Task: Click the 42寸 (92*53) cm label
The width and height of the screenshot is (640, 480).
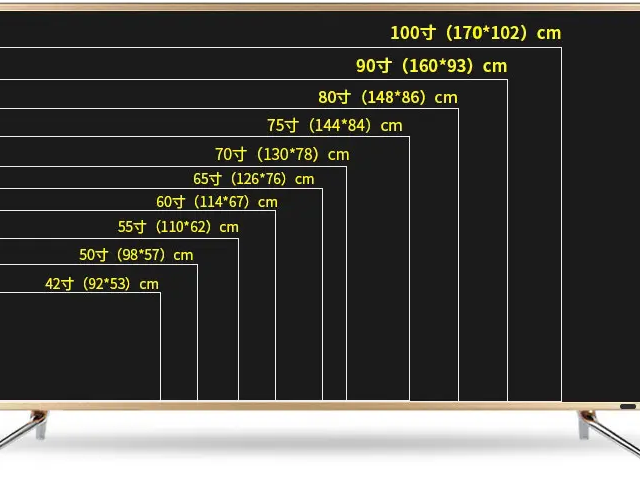Action: point(102,284)
